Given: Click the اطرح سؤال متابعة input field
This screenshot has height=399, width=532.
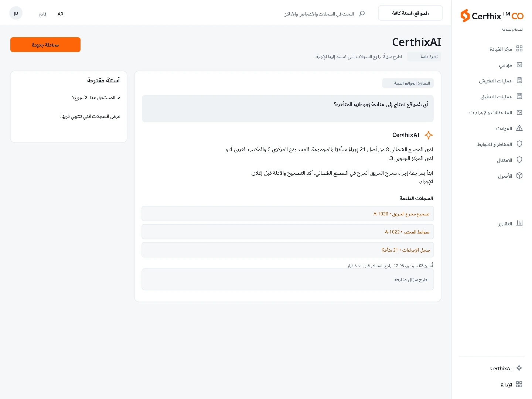Looking at the screenshot, I should [x=288, y=279].
